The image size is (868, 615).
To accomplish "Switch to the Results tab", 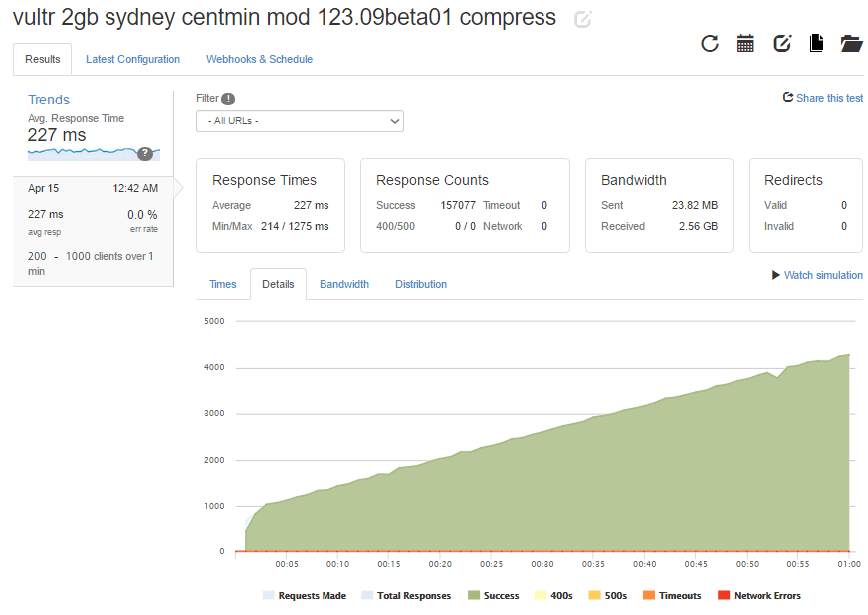I will tap(43, 60).
